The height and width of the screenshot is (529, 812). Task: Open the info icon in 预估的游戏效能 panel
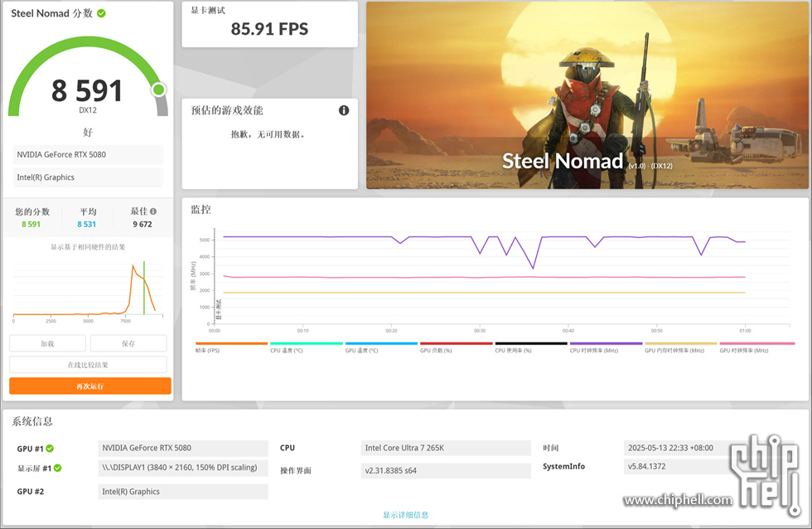point(344,110)
